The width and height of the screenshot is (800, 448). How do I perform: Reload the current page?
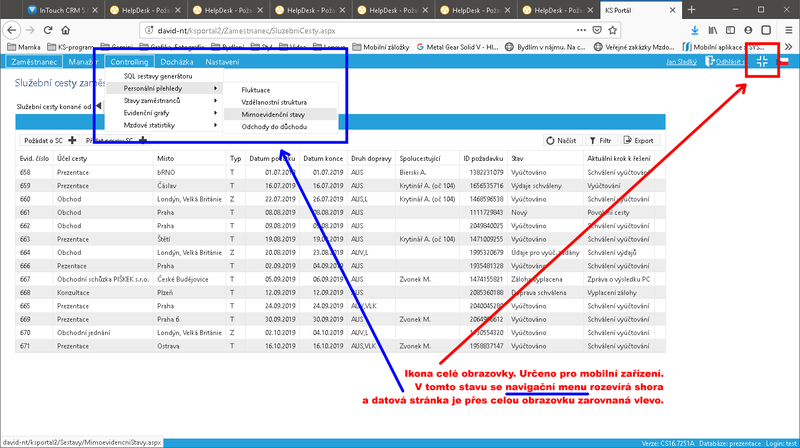pyautogui.click(x=48, y=31)
